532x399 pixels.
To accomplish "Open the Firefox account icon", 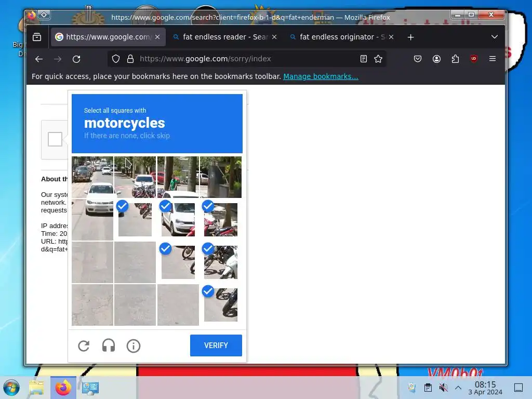I will click(x=436, y=59).
